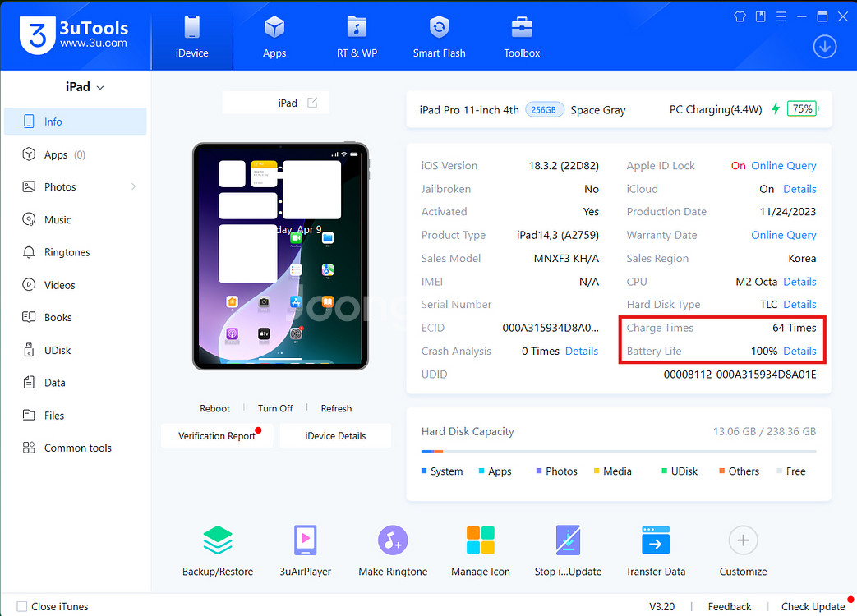Click Customize plus icon
The height and width of the screenshot is (616, 857).
(743, 540)
